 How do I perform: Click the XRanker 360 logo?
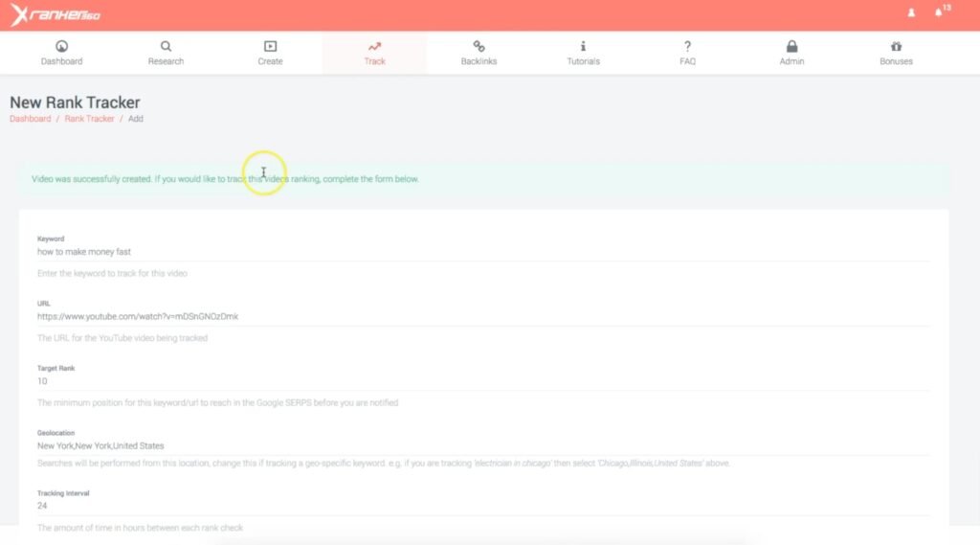pos(56,15)
